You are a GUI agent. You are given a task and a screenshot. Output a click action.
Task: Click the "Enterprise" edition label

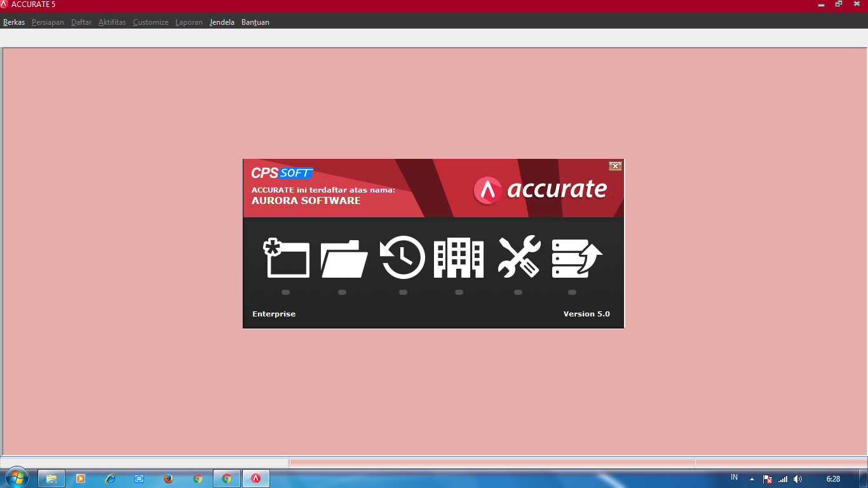point(274,314)
